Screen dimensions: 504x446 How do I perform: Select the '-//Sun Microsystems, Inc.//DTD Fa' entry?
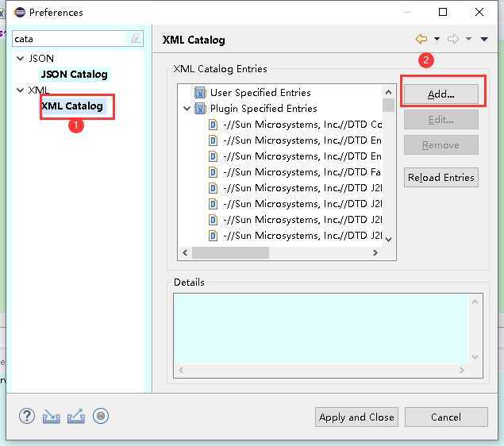(x=295, y=172)
